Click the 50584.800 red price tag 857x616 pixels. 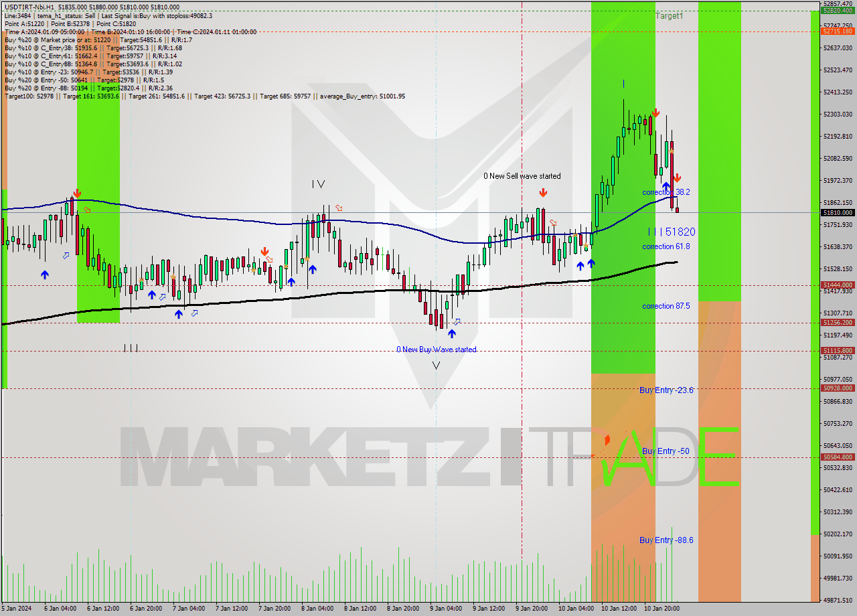838,457
